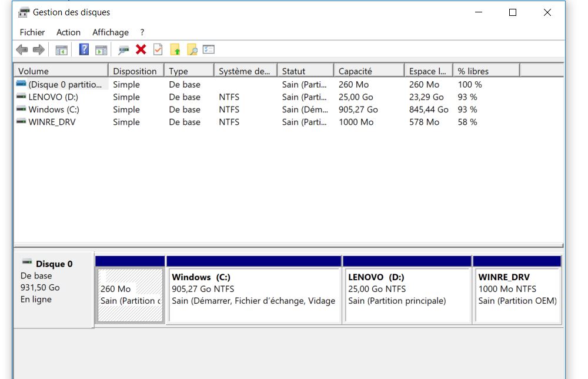Click the blue drive icon beside Disque 0 partition row
This screenshot has height=379, width=588.
[21, 84]
